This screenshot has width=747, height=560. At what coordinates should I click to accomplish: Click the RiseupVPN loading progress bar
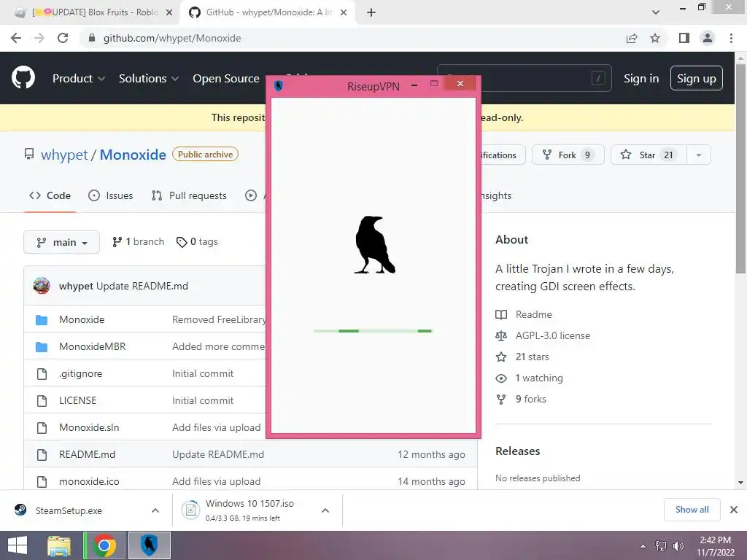373,331
